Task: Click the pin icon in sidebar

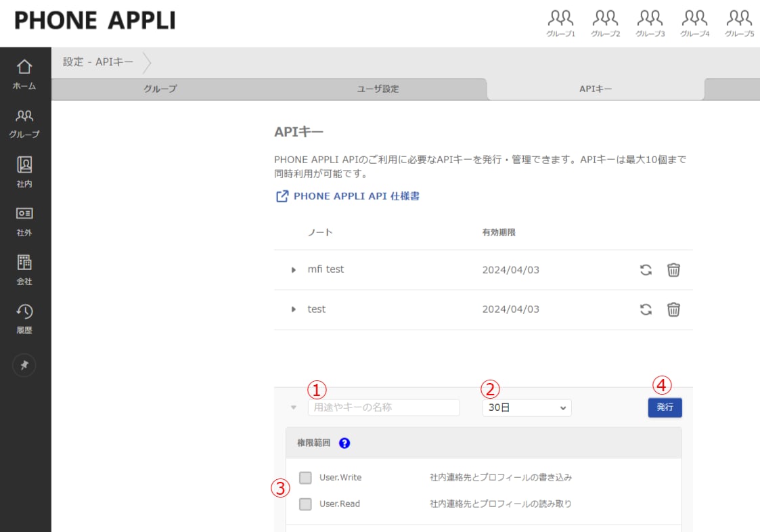Action: [24, 365]
